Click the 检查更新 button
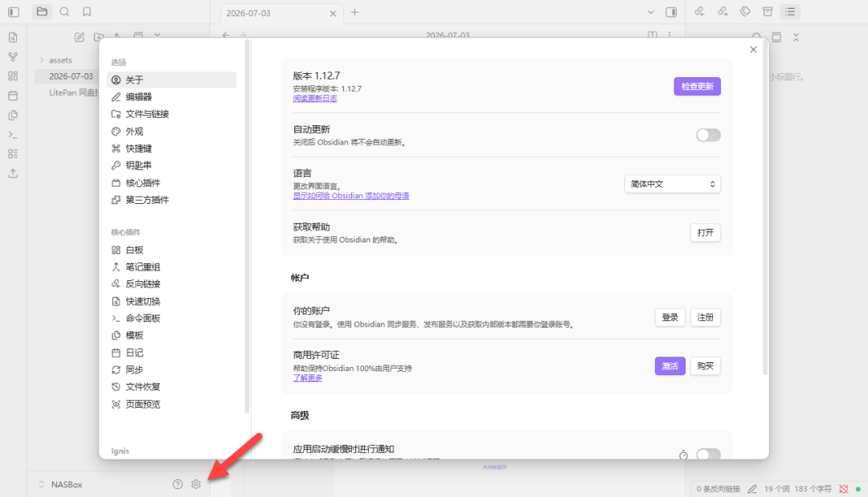The width and height of the screenshot is (868, 497). [x=697, y=86]
